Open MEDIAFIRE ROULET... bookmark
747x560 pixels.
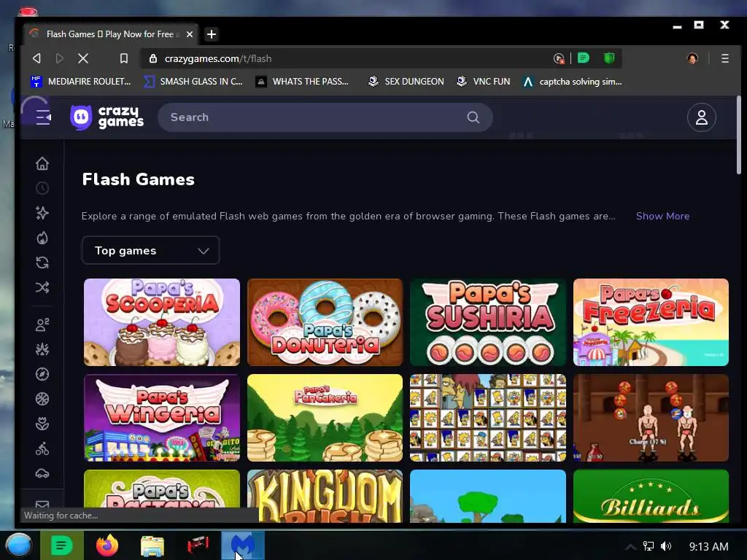coord(80,82)
